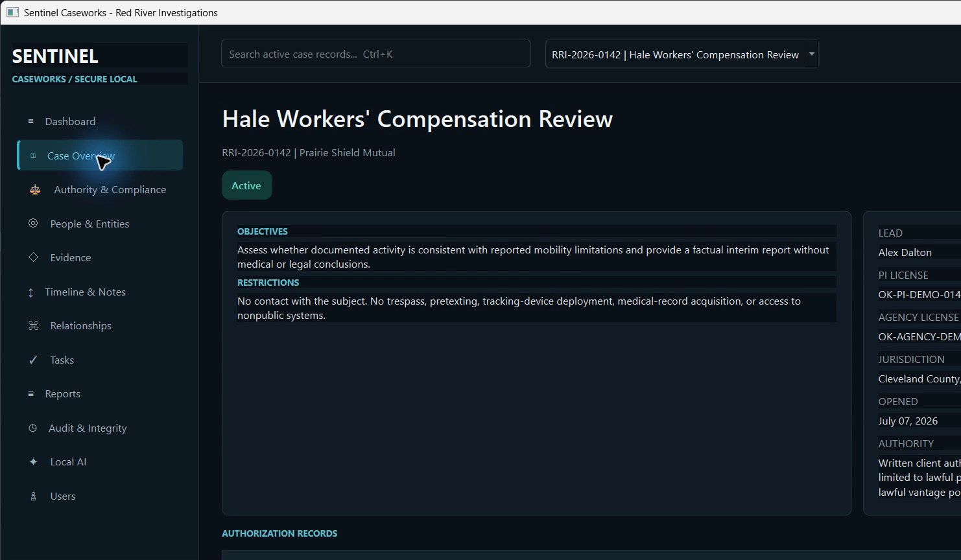Image resolution: width=961 pixels, height=560 pixels.
Task: Click the Reports list icon
Action: tap(30, 393)
